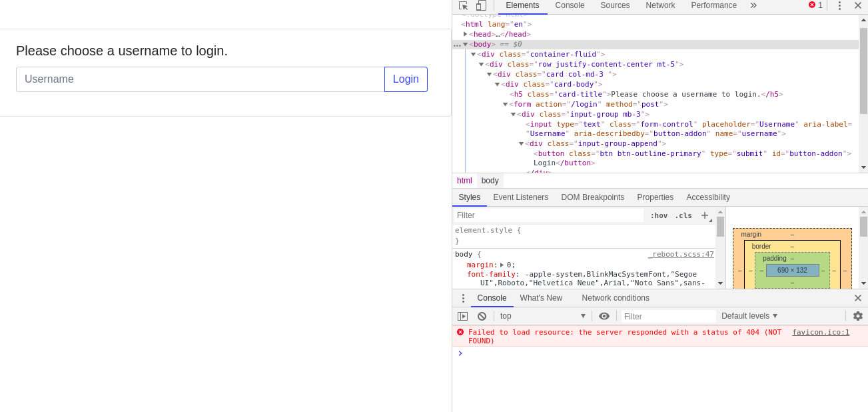This screenshot has height=412, width=868.
Task: Open the top JavaScript context dropdown
Action: [542, 316]
